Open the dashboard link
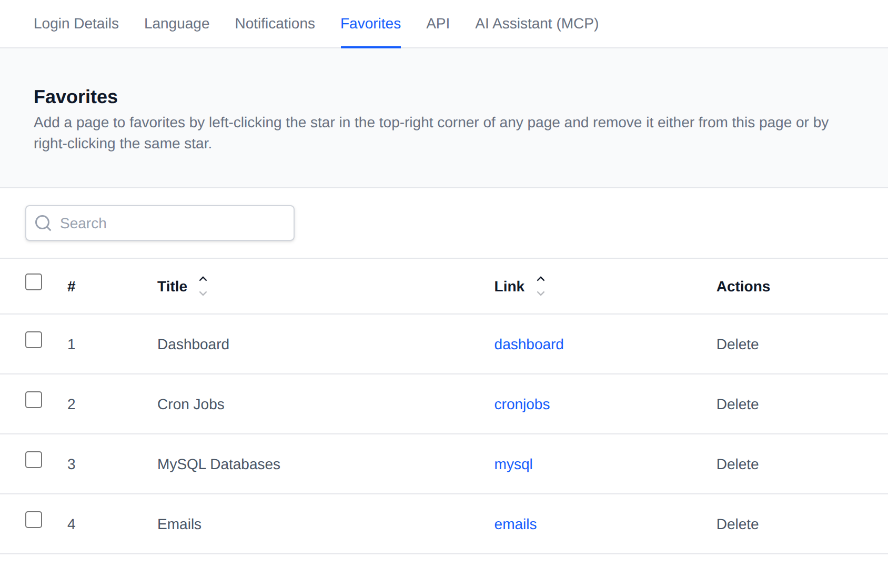Viewport: 888px width, 588px height. [x=529, y=344]
